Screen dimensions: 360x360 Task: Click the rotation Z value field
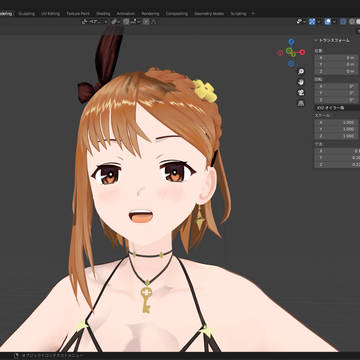[337, 100]
